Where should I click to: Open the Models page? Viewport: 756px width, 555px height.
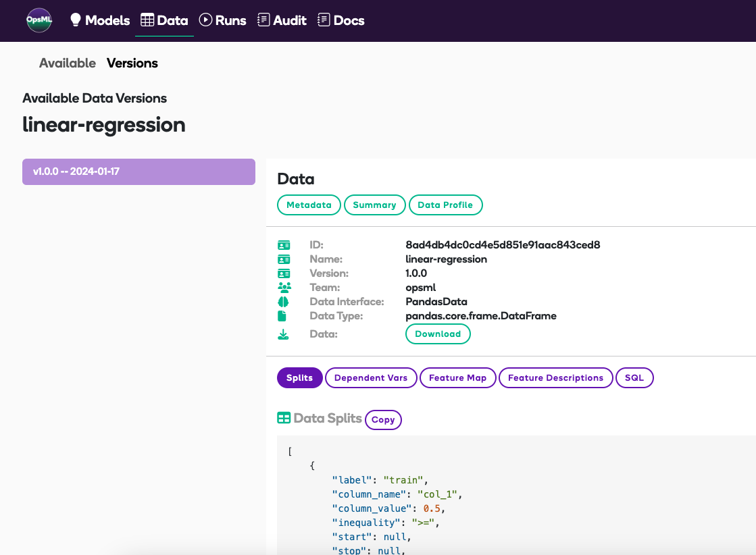pyautogui.click(x=100, y=20)
